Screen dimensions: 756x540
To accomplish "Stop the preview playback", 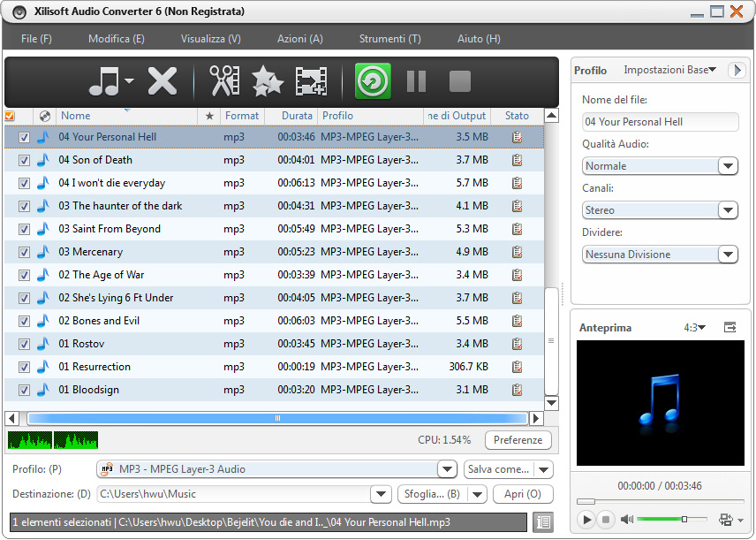I will (x=606, y=520).
